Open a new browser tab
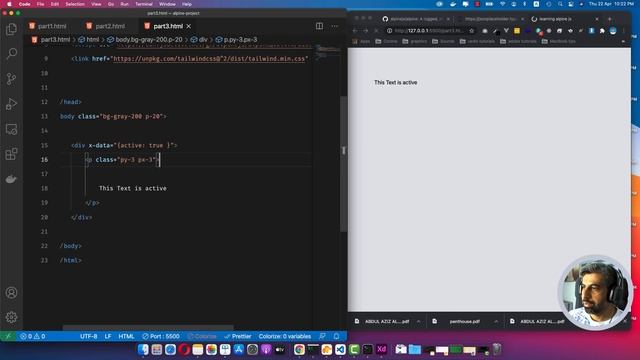This screenshot has width=640, height=360. tap(609, 19)
